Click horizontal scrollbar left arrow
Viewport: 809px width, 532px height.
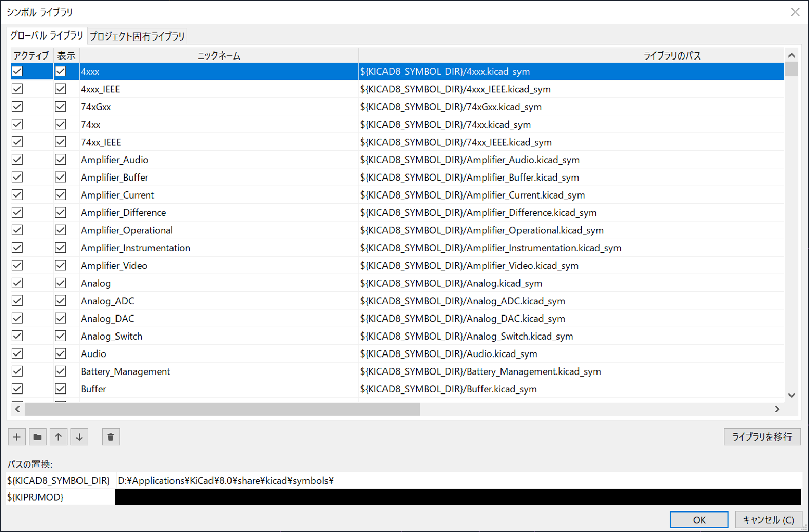tap(17, 409)
